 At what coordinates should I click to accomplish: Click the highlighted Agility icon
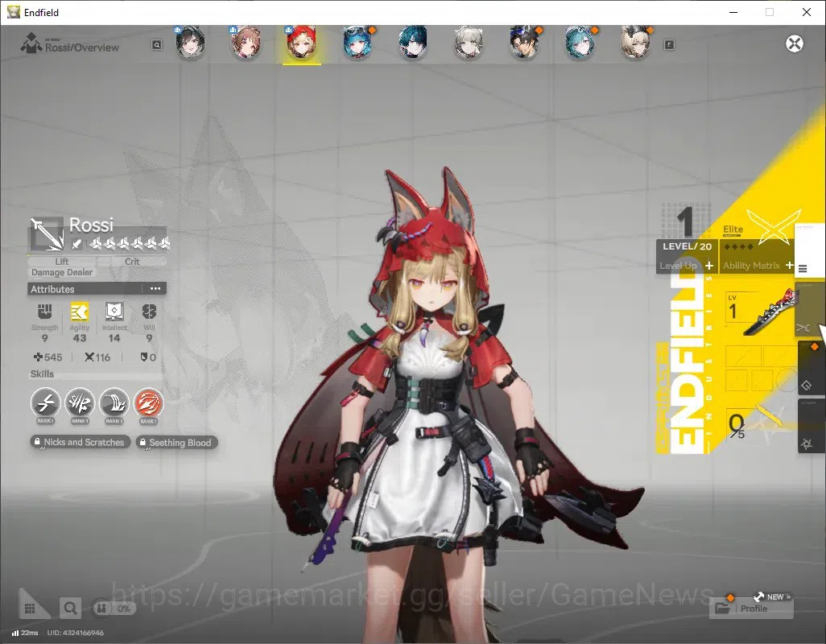click(x=80, y=312)
